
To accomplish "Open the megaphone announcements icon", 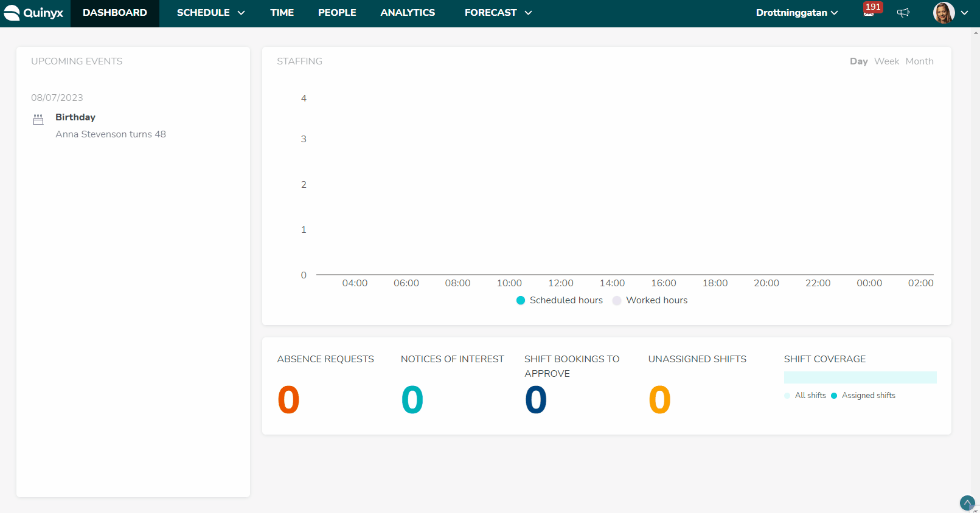I will pyautogui.click(x=903, y=13).
